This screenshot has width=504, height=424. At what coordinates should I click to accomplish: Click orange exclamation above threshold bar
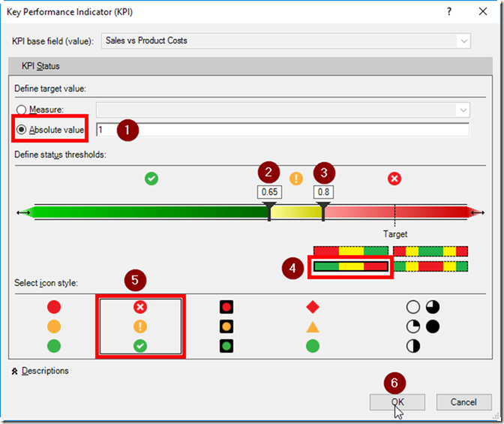[x=296, y=179]
